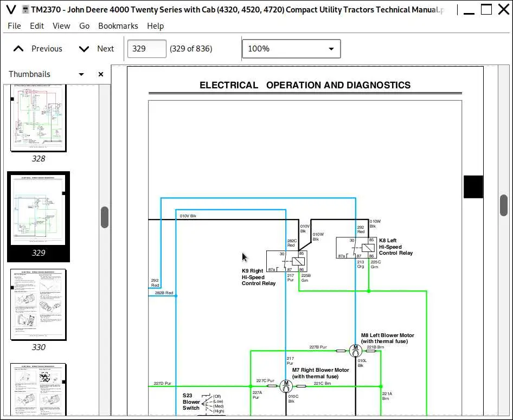Image resolution: width=513 pixels, height=420 pixels.
Task: Click the black page tab marker on right margin
Action: (x=473, y=186)
